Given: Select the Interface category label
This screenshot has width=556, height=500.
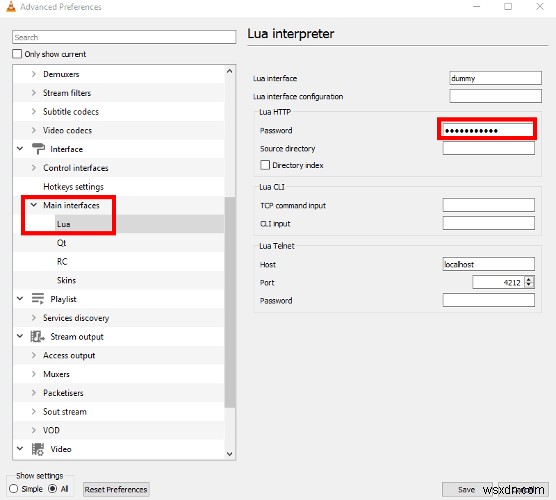Looking at the screenshot, I should coord(67,149).
